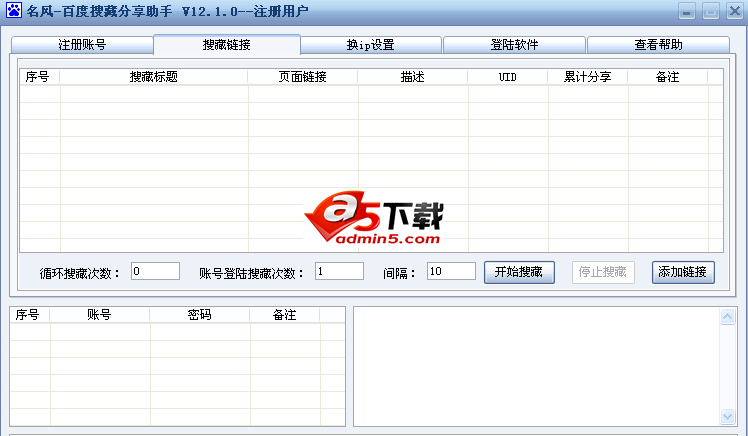Click the 密码 column header
The image size is (748, 436).
199,315
